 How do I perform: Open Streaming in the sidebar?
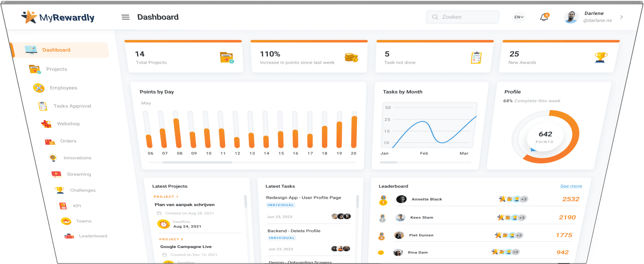coord(79,174)
